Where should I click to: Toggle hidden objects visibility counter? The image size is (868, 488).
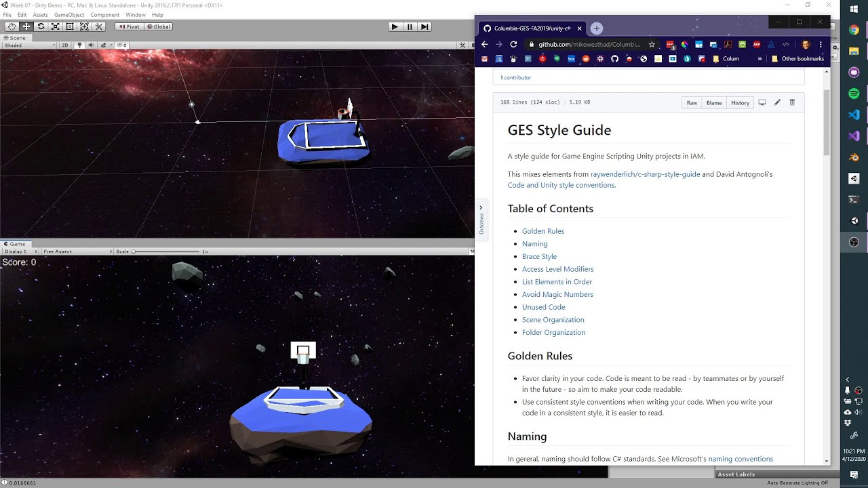click(x=122, y=45)
